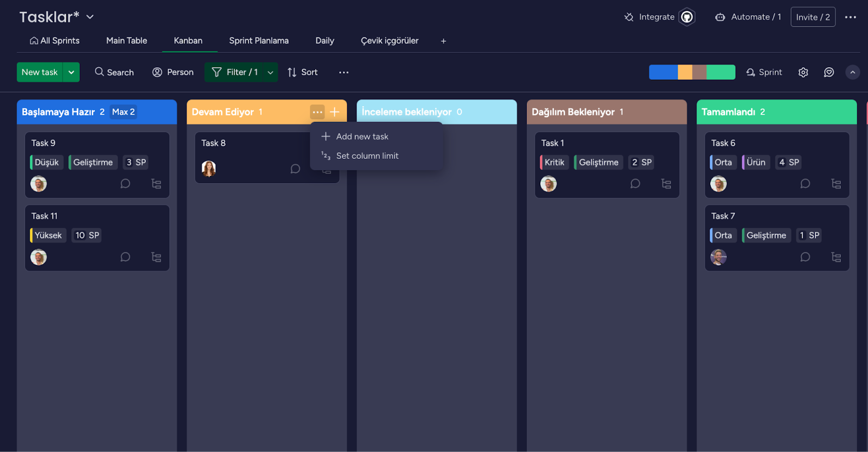Open the feedback chat icon next to settings
Viewport: 868px width, 452px height.
(829, 73)
